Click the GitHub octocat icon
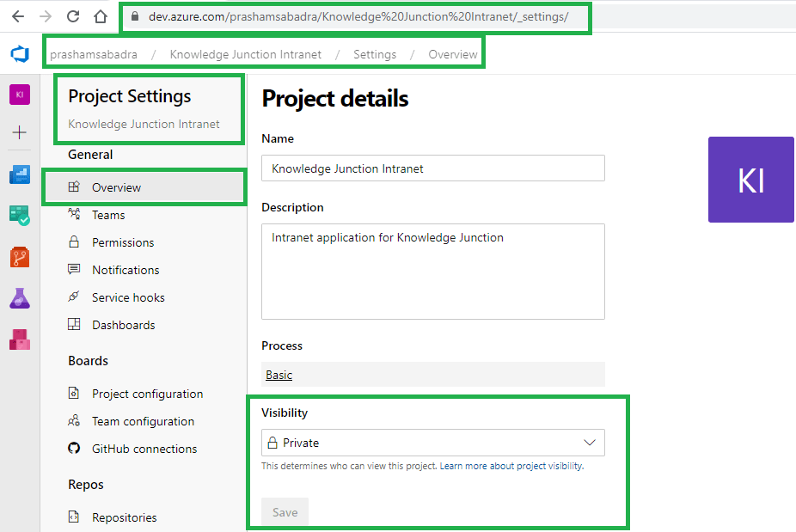The height and width of the screenshot is (532, 796). point(74,448)
